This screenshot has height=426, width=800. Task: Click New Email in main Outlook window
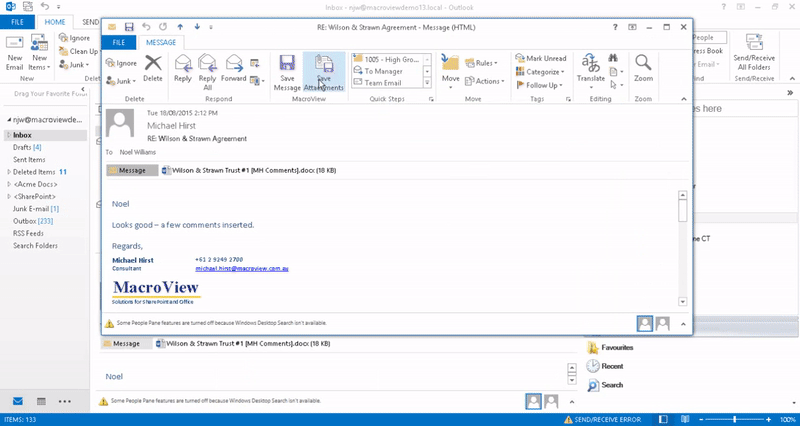point(14,53)
